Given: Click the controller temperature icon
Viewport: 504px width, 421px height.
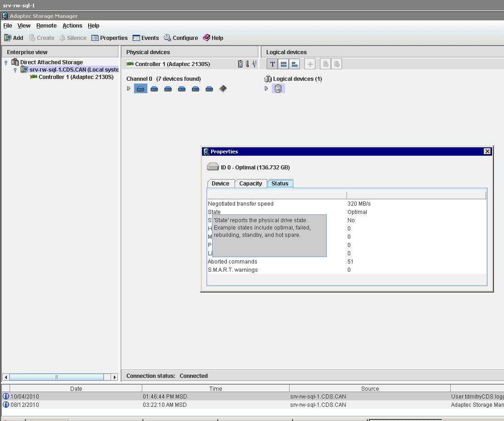Looking at the screenshot, I should pos(247,64).
